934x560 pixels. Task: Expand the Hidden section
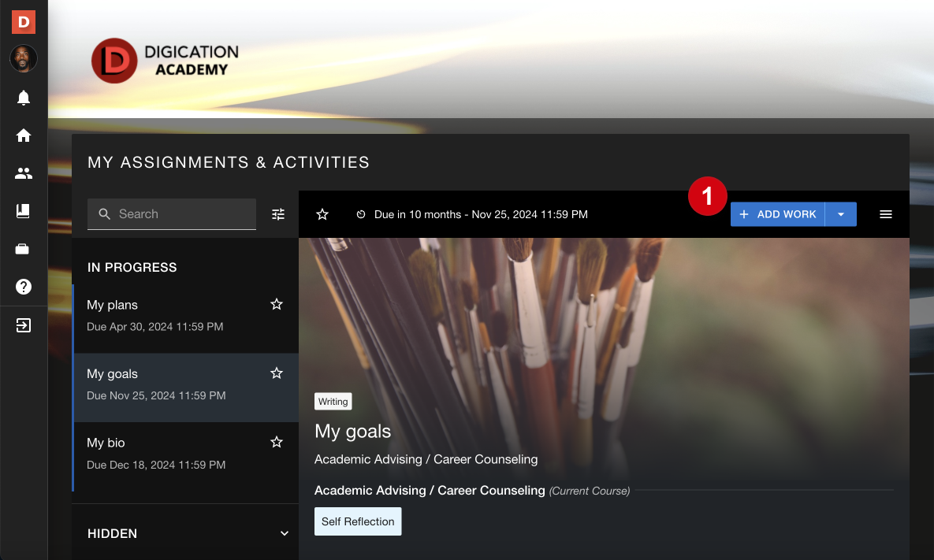[x=285, y=534]
